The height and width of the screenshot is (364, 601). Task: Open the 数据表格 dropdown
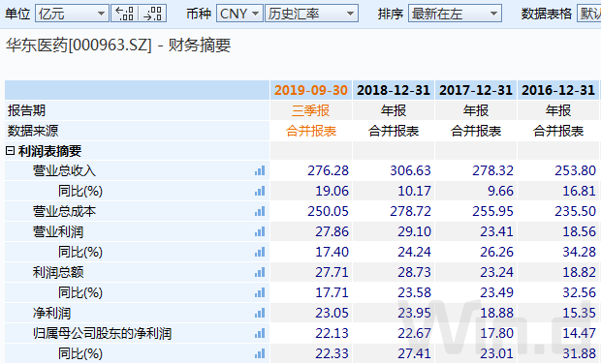(x=589, y=14)
